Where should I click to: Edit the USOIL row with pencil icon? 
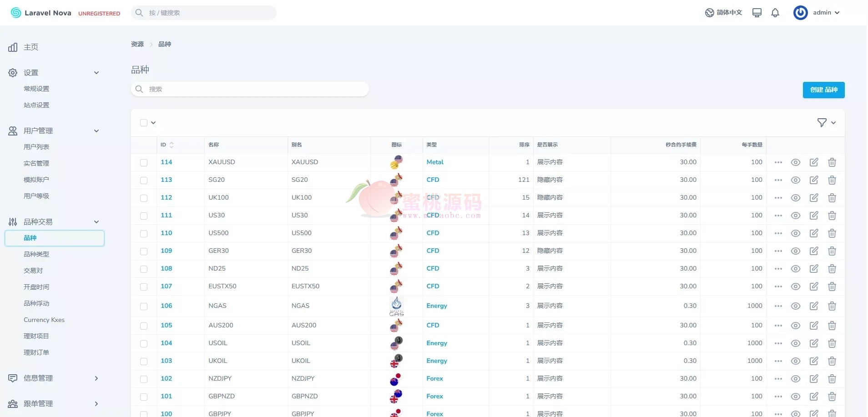814,343
